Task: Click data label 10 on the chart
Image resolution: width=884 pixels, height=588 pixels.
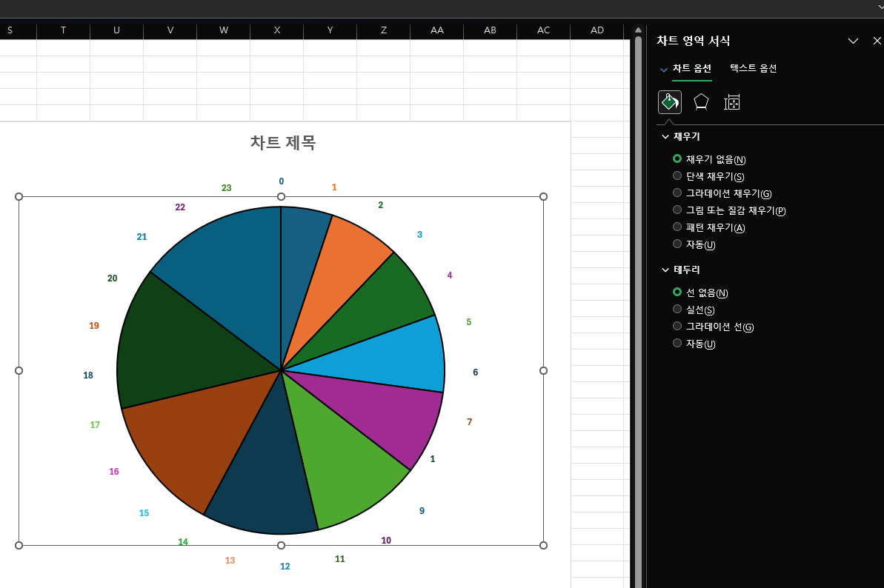Action: (x=386, y=540)
